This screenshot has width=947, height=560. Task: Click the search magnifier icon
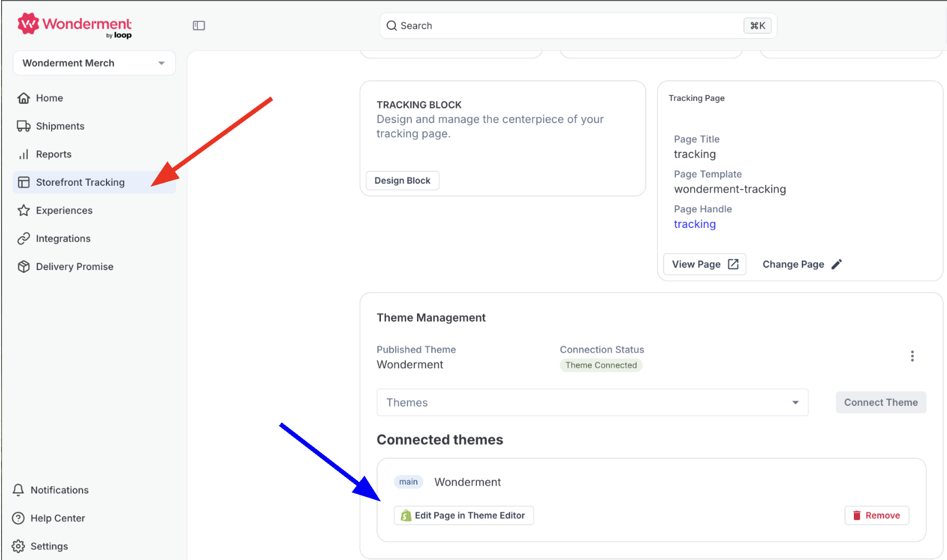click(x=391, y=26)
